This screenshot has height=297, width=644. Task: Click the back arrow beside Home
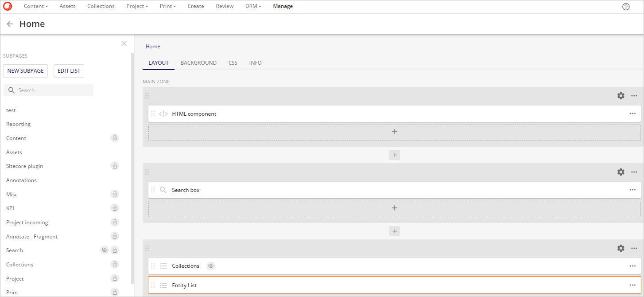click(x=10, y=24)
